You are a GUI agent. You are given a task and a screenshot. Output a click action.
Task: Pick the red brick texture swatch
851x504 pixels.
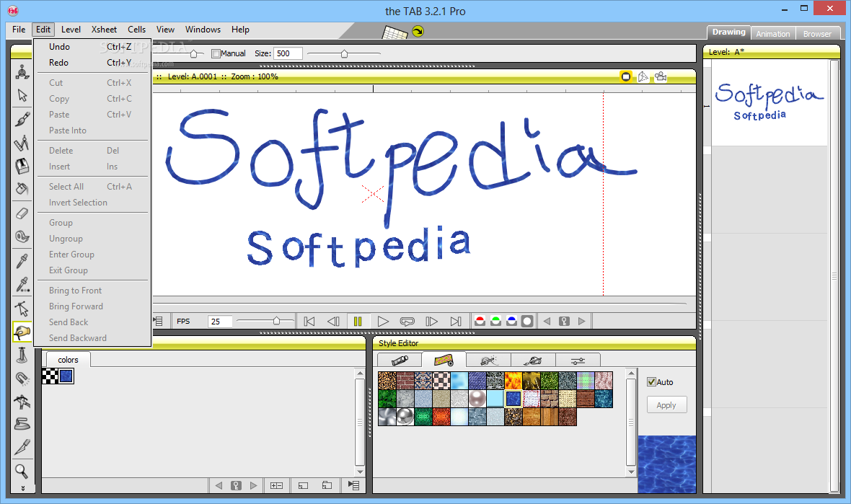[405, 380]
